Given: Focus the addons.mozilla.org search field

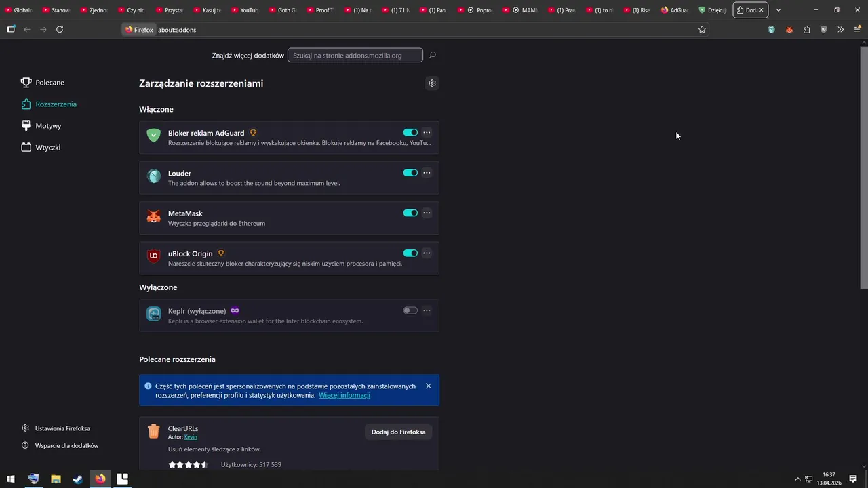Looking at the screenshot, I should (355, 56).
